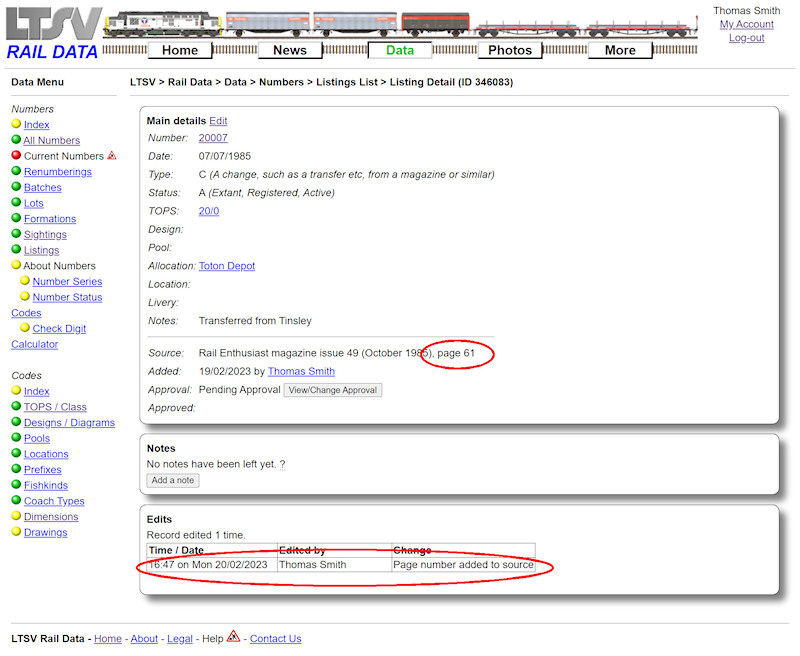Screen dimensions: 800x656
Task: Click the warning triangle next to Help footer
Action: [x=232, y=635]
